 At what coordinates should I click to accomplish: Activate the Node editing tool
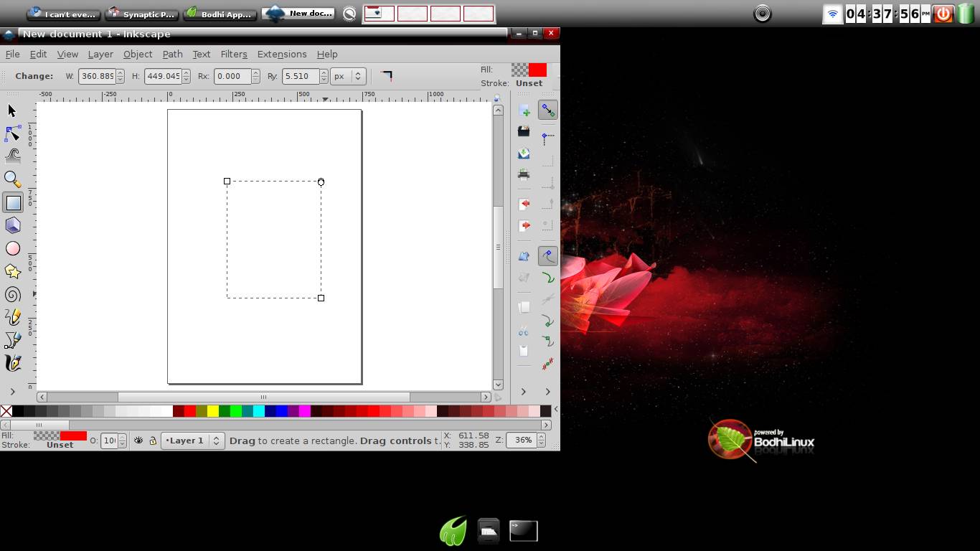click(x=12, y=133)
